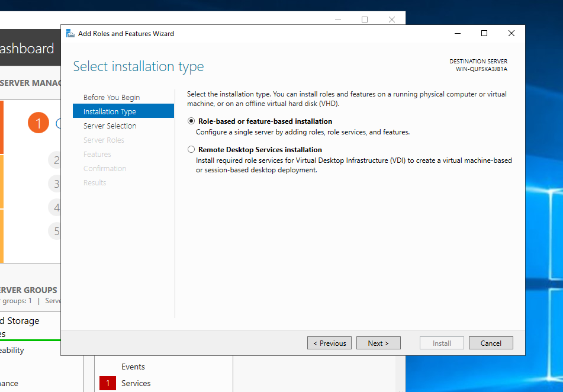Click the Select installation type heading
The width and height of the screenshot is (563, 392).
coord(139,66)
